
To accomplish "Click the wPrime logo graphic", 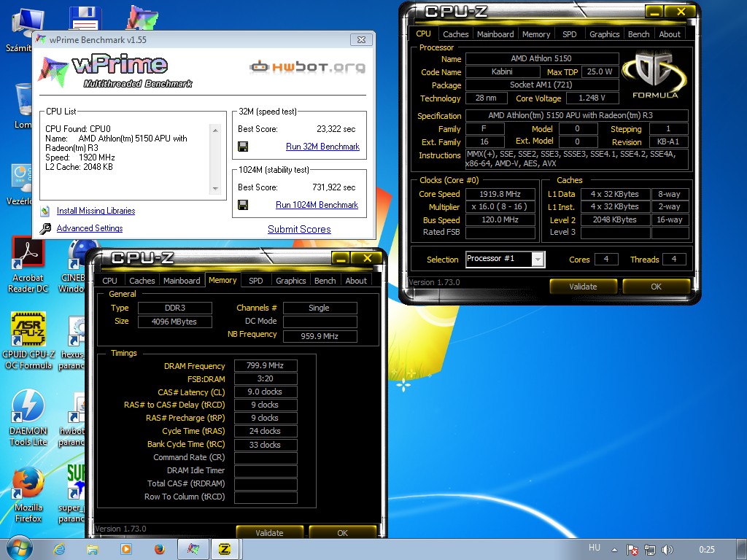I will (x=116, y=71).
